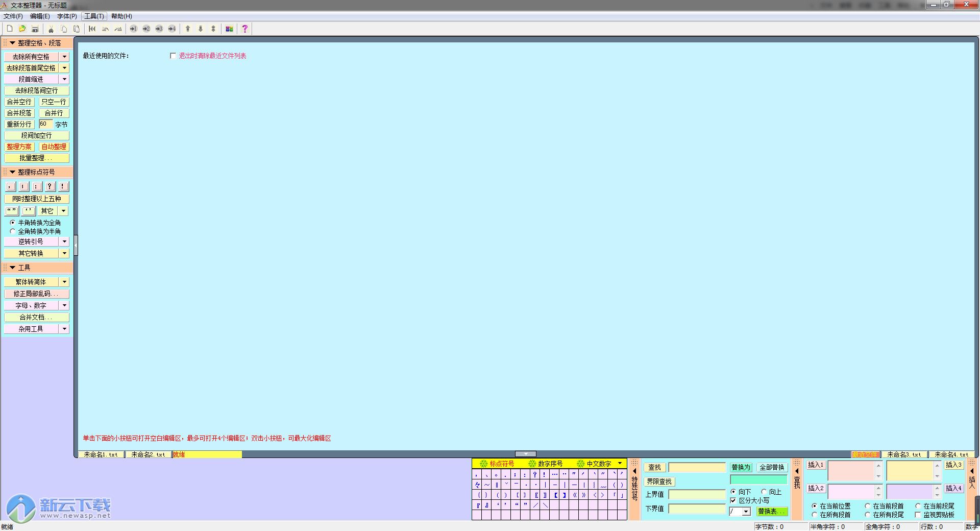Image resolution: width=980 pixels, height=531 pixels.
Task: Tidy question marks with the ? punctuation button
Action: pyautogui.click(x=50, y=186)
